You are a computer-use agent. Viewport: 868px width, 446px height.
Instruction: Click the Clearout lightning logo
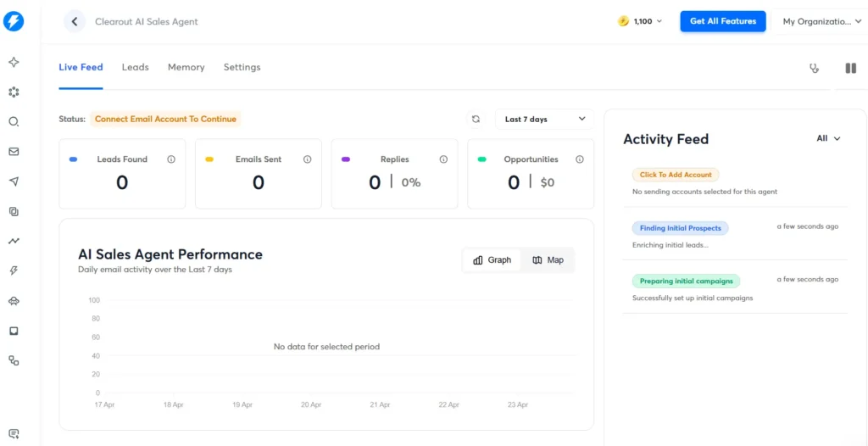pyautogui.click(x=14, y=21)
